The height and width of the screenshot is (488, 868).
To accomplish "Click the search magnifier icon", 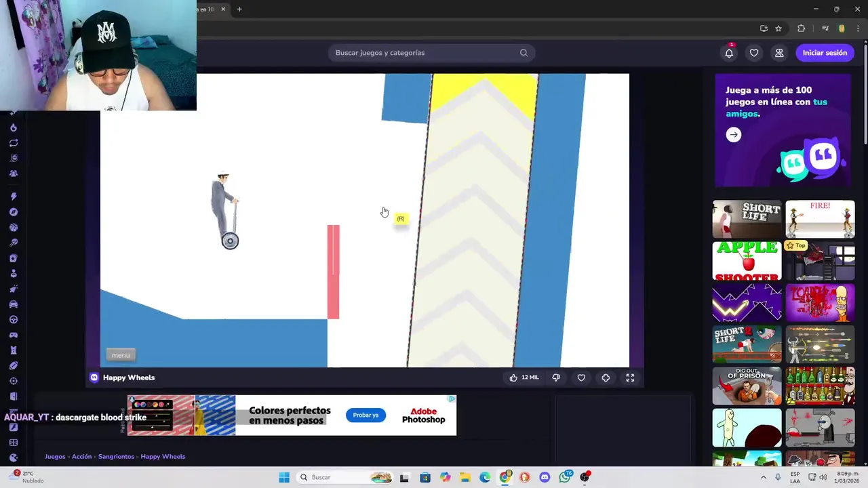I will pyautogui.click(x=524, y=53).
